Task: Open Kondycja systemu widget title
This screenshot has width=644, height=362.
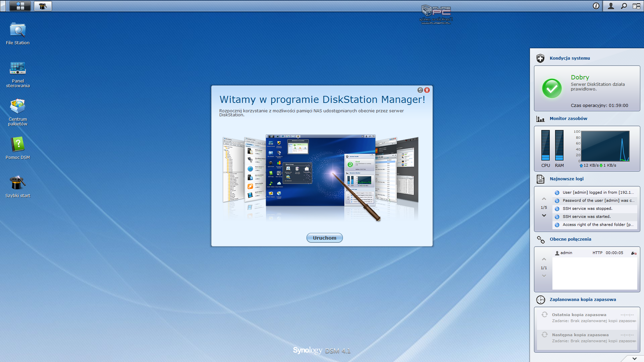Action: (x=570, y=58)
